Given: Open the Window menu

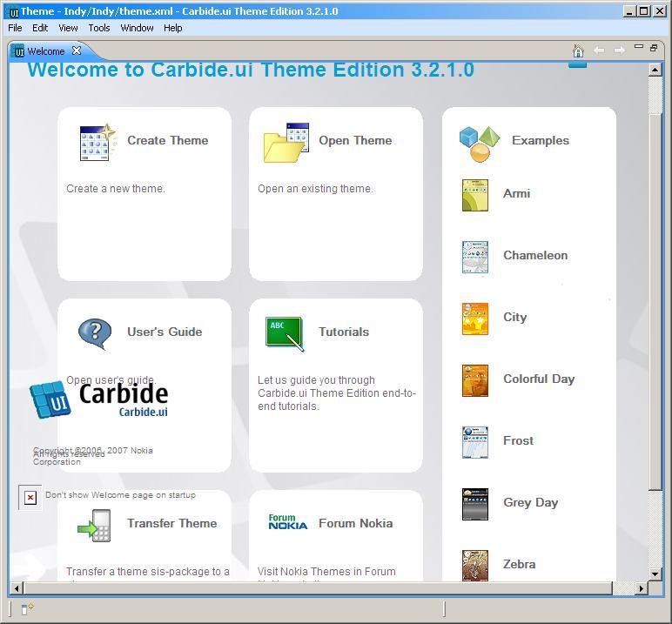Looking at the screenshot, I should [x=137, y=28].
